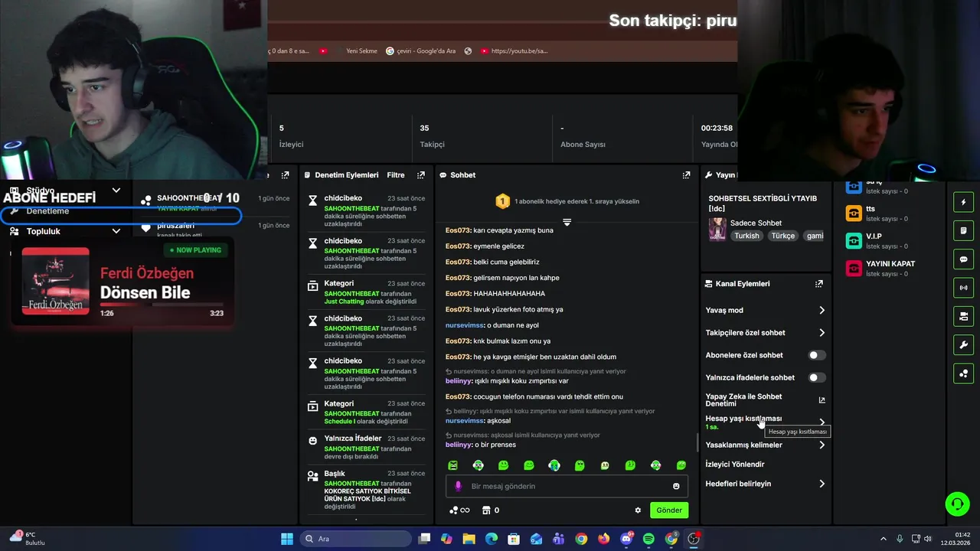Click the Sadece Sohbet category link
Screen dimensions: 980x551
756,223
